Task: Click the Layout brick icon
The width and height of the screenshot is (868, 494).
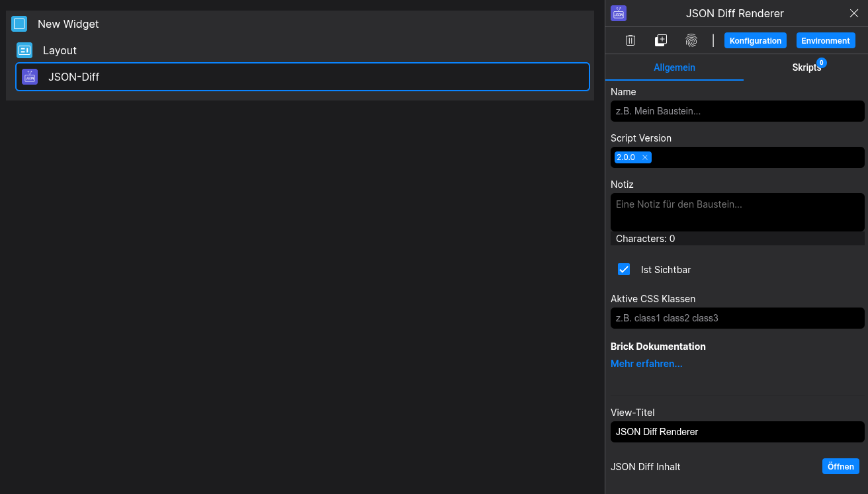Action: pyautogui.click(x=24, y=50)
